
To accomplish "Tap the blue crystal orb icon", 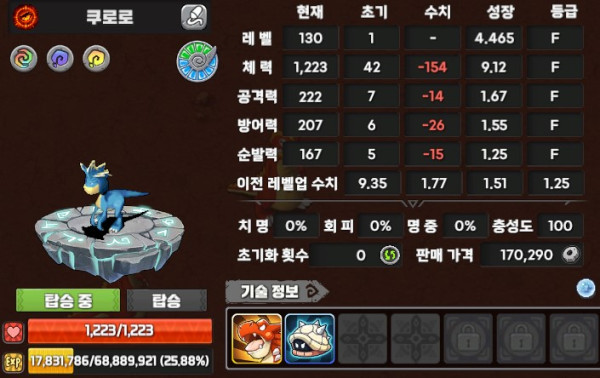I will tap(586, 288).
